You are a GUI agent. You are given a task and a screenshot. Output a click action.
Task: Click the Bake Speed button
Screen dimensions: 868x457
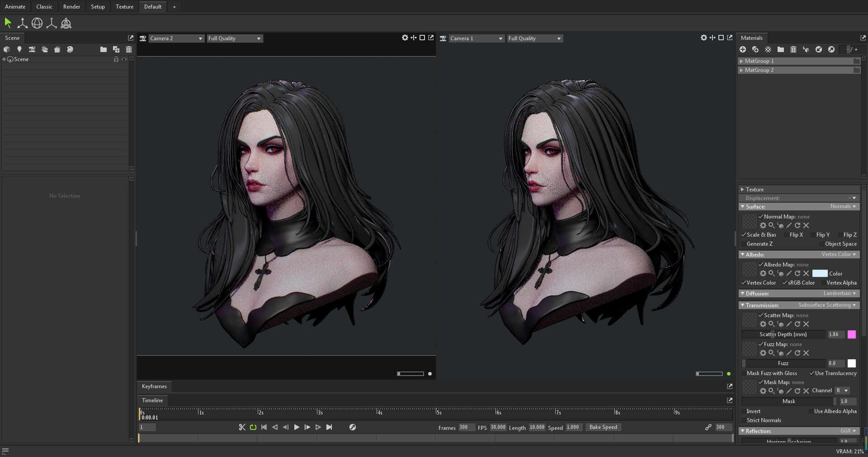tap(603, 427)
